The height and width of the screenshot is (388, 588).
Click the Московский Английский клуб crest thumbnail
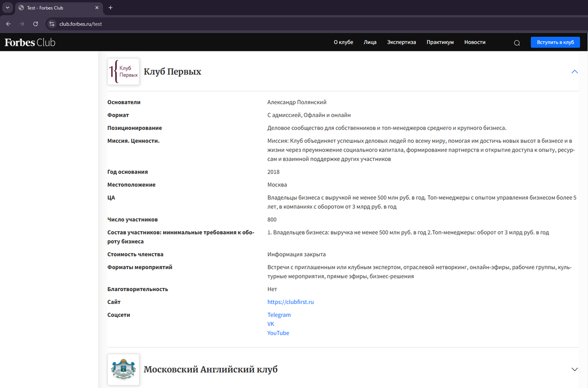tap(123, 369)
